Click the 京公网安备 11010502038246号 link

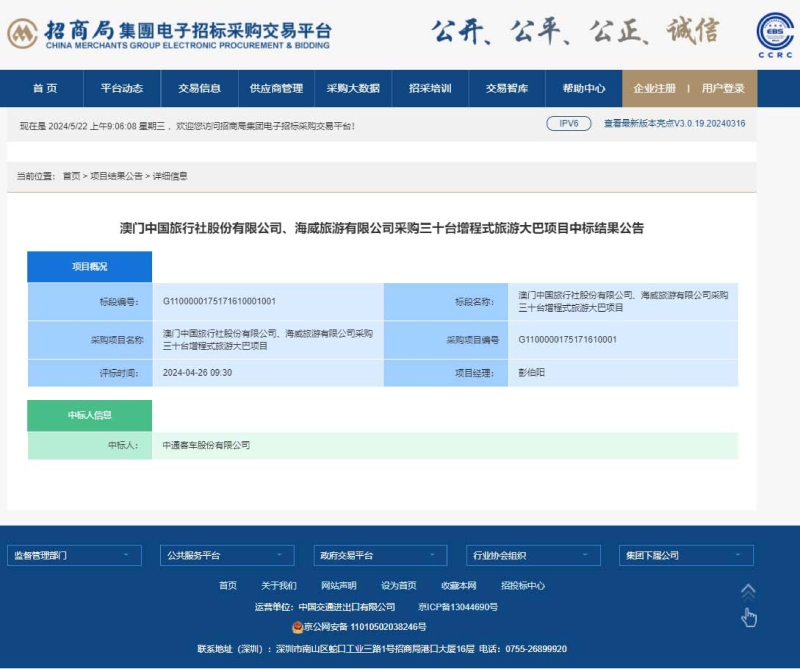click(365, 627)
